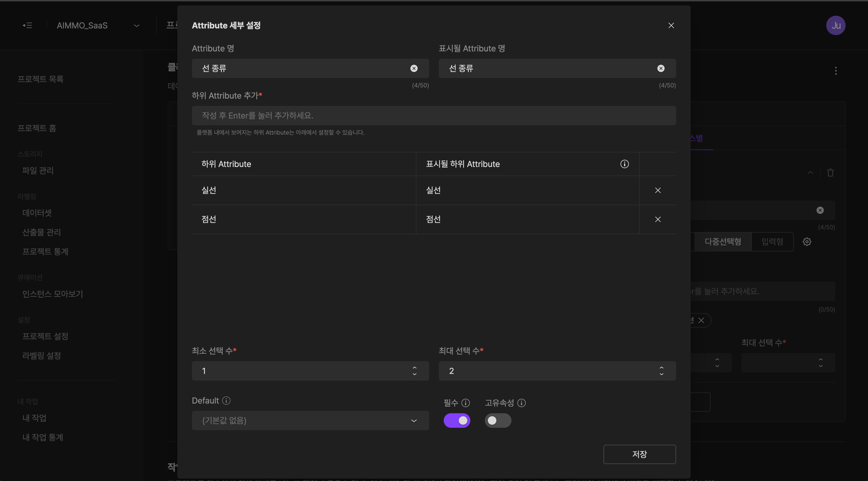Go to 프로젝트 목록
The image size is (868, 481).
(x=41, y=79)
